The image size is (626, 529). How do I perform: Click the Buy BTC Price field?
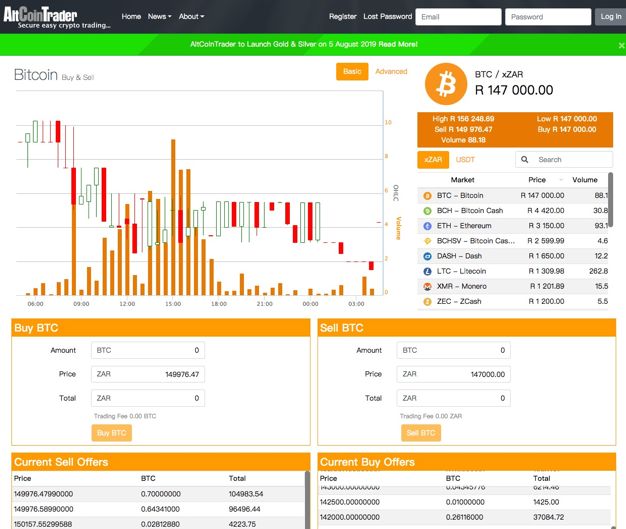click(x=148, y=374)
